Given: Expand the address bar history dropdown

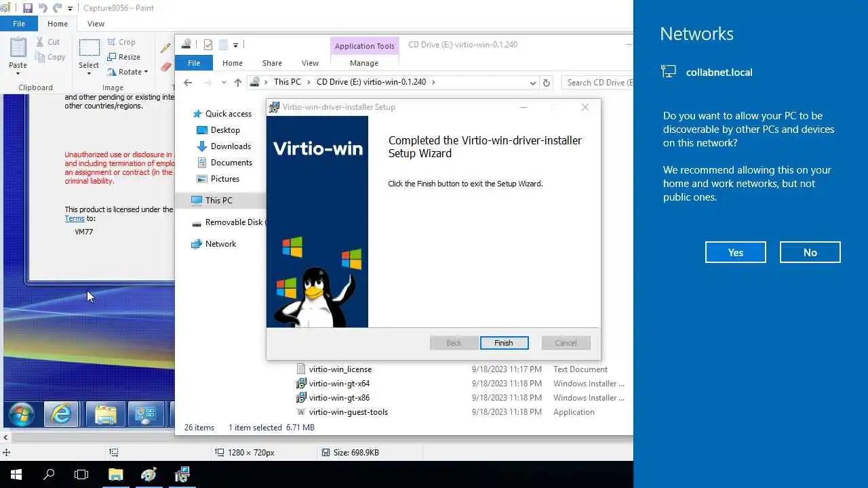Looking at the screenshot, I should click(533, 83).
